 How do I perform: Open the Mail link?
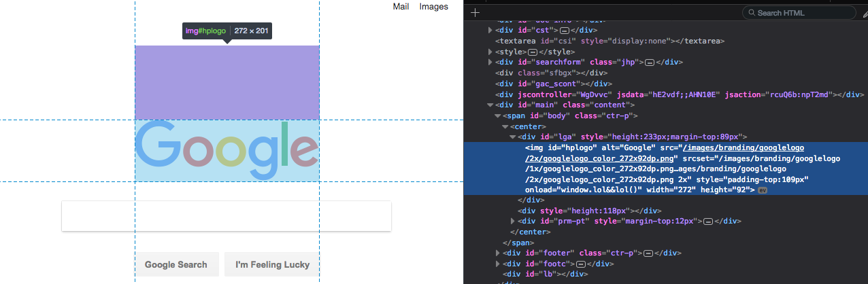[x=401, y=7]
